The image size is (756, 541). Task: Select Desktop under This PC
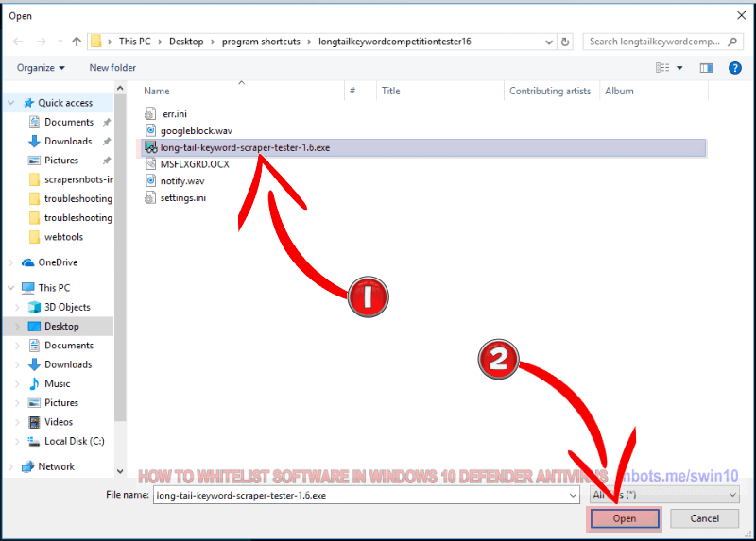tap(61, 327)
